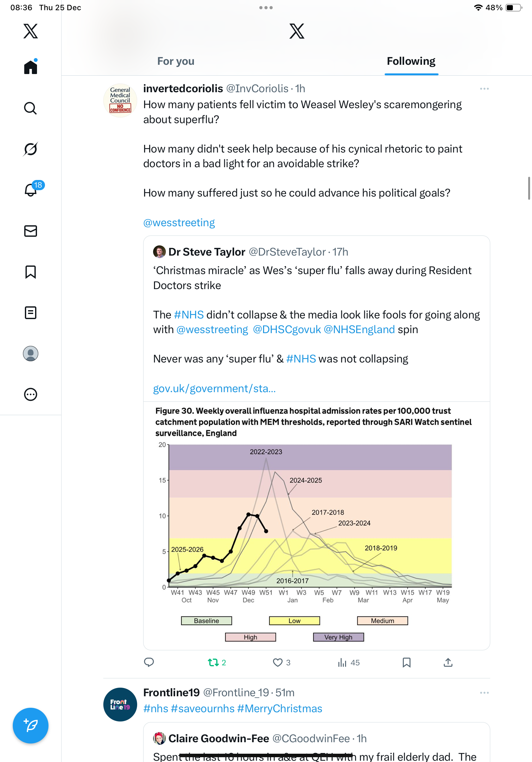Open the influenza admission rates chart image

(316, 525)
